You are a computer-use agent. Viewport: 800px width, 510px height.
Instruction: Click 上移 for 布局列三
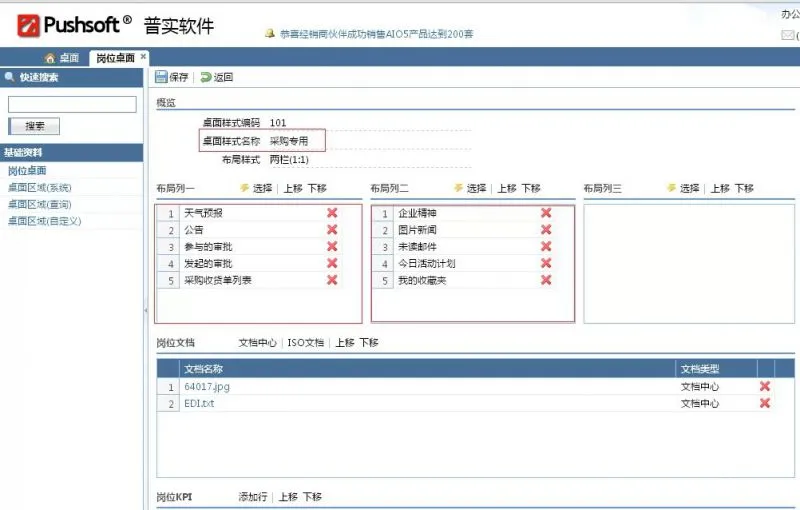[720, 188]
